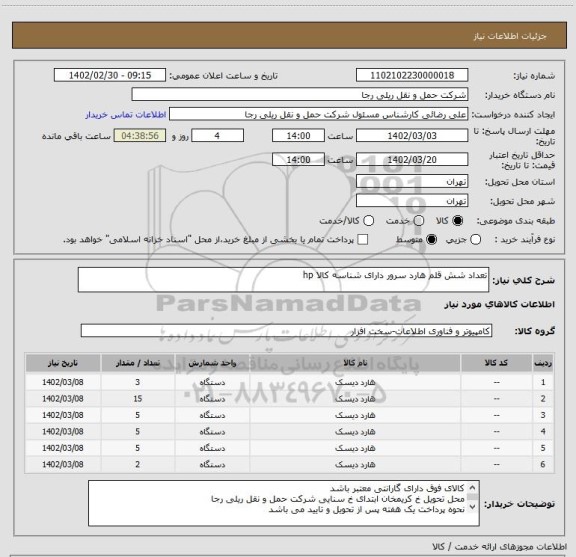Toggle the اسناد خزانه اسلامی payment checkbox

363,240
